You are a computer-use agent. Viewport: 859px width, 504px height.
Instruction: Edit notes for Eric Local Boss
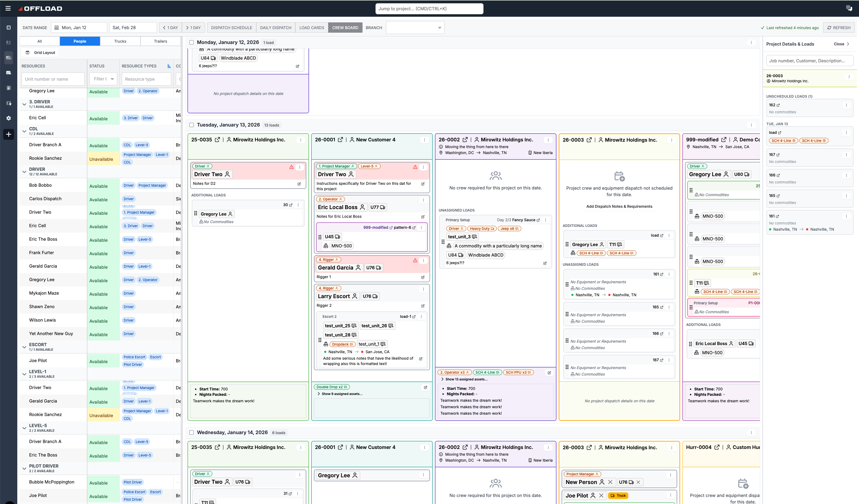pyautogui.click(x=423, y=217)
